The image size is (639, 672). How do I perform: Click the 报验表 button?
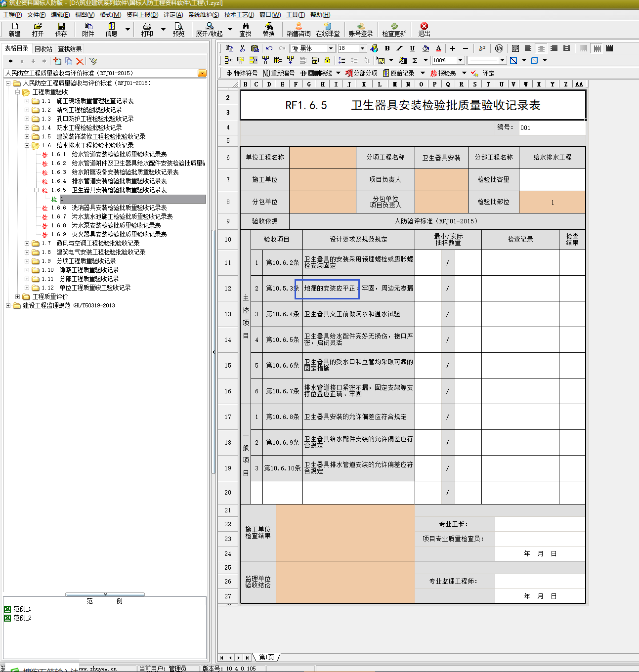443,73
